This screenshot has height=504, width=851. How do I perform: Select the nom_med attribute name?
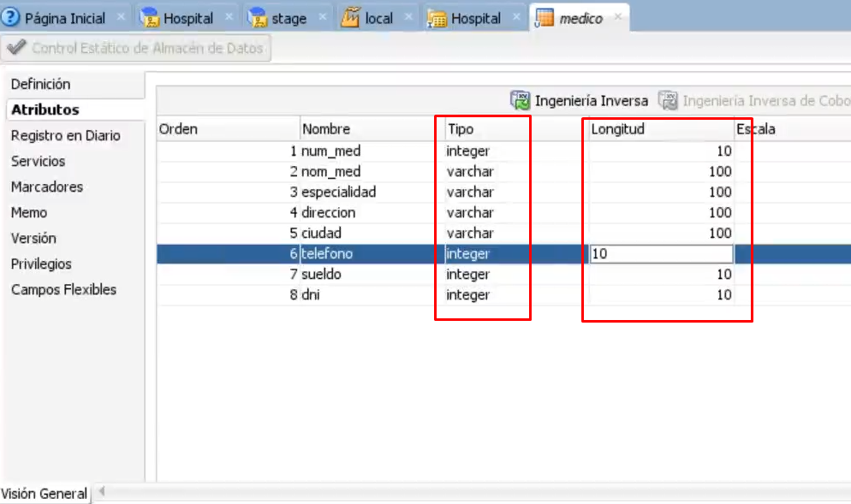pos(331,172)
